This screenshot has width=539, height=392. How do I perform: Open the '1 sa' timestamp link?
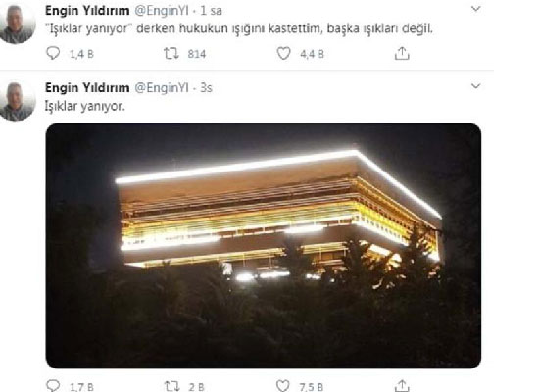(211, 11)
